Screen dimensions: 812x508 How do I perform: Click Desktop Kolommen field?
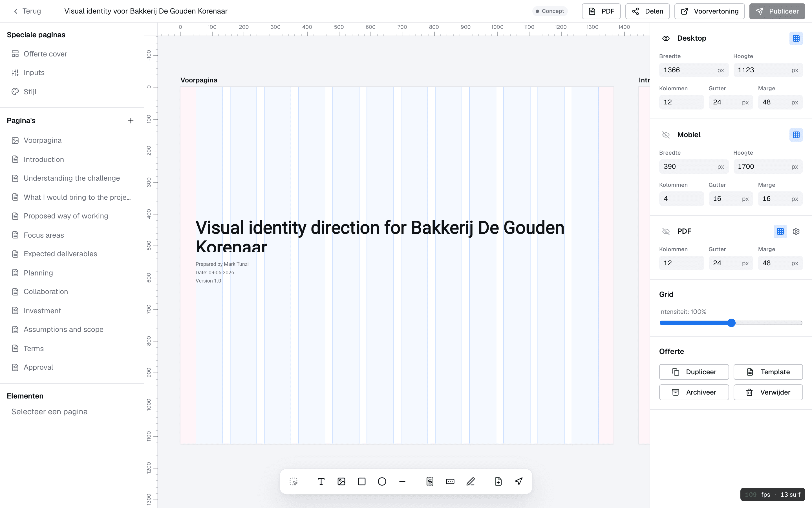click(x=681, y=102)
